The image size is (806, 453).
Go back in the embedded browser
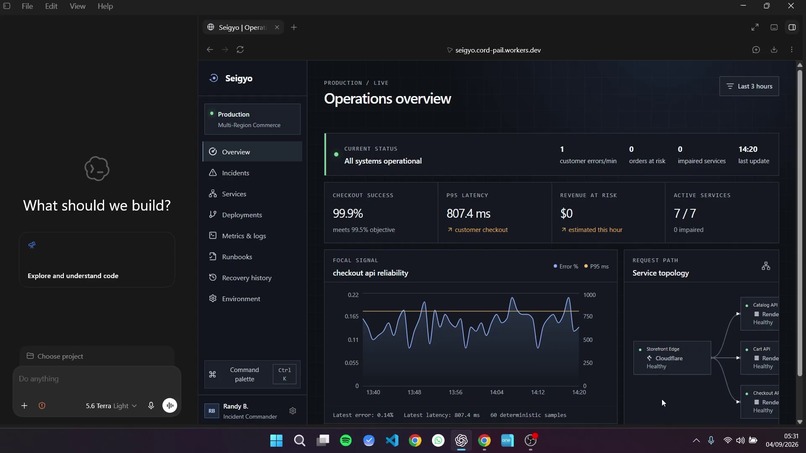point(210,50)
